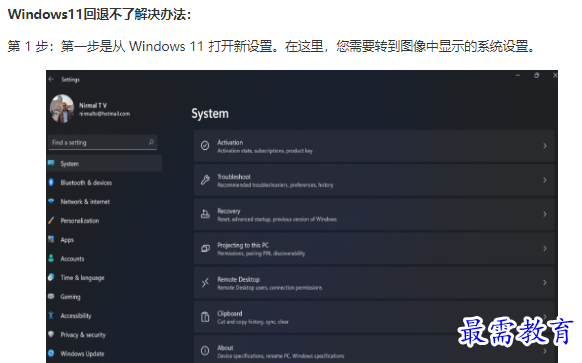Click the System page heading
Image resolution: width=582 pixels, height=363 pixels.
[210, 114]
